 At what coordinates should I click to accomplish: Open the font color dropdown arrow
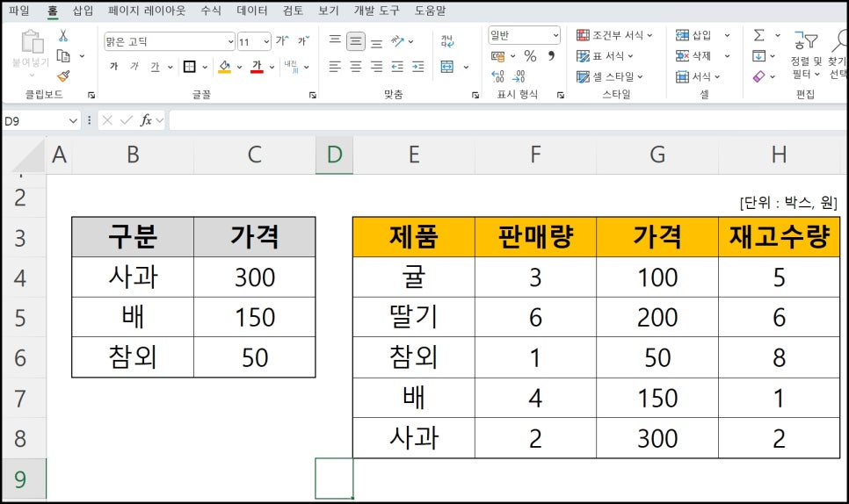(272, 67)
